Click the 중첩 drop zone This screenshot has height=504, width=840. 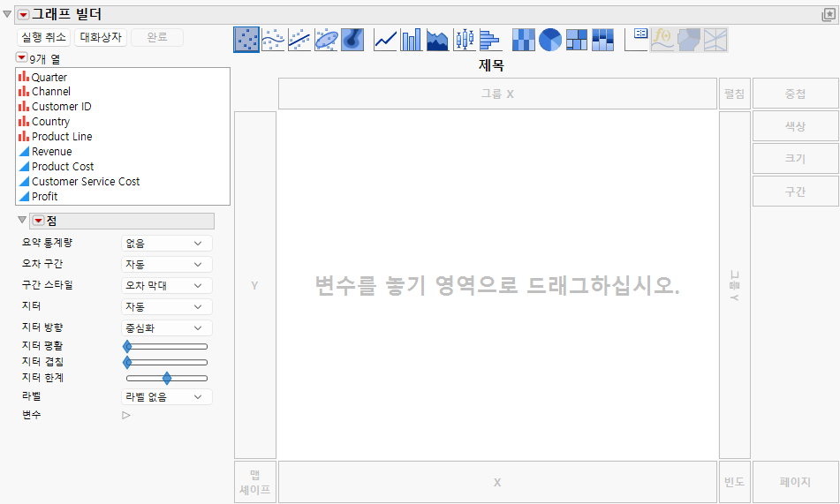point(796,94)
